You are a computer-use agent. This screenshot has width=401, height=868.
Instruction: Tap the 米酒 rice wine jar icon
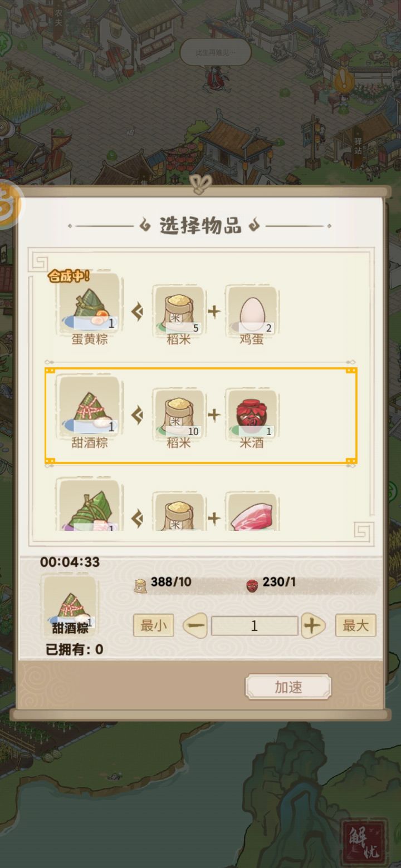pyautogui.click(x=252, y=414)
